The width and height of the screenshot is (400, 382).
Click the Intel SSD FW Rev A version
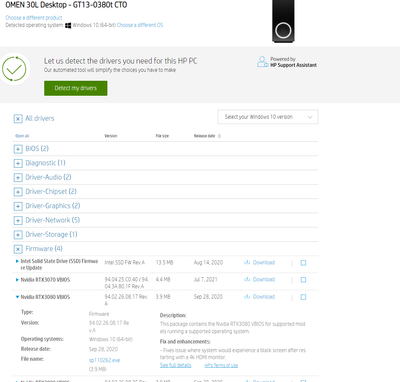[125, 263]
